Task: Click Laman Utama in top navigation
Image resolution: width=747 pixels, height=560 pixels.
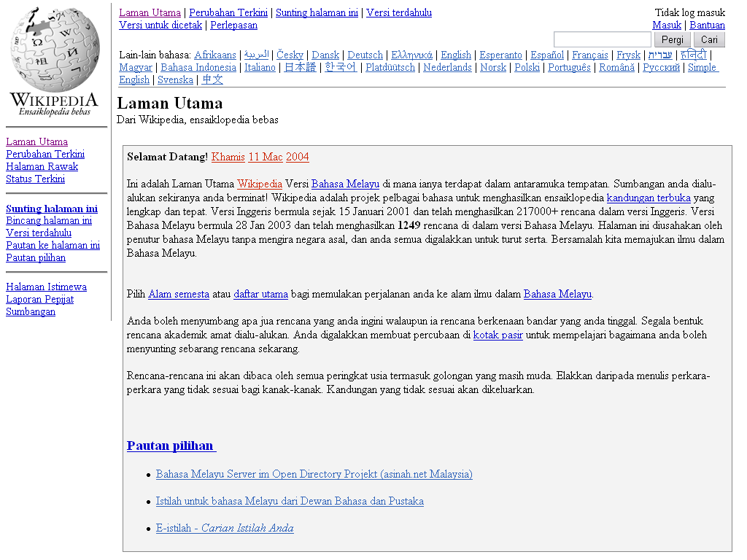Action: 150,13
